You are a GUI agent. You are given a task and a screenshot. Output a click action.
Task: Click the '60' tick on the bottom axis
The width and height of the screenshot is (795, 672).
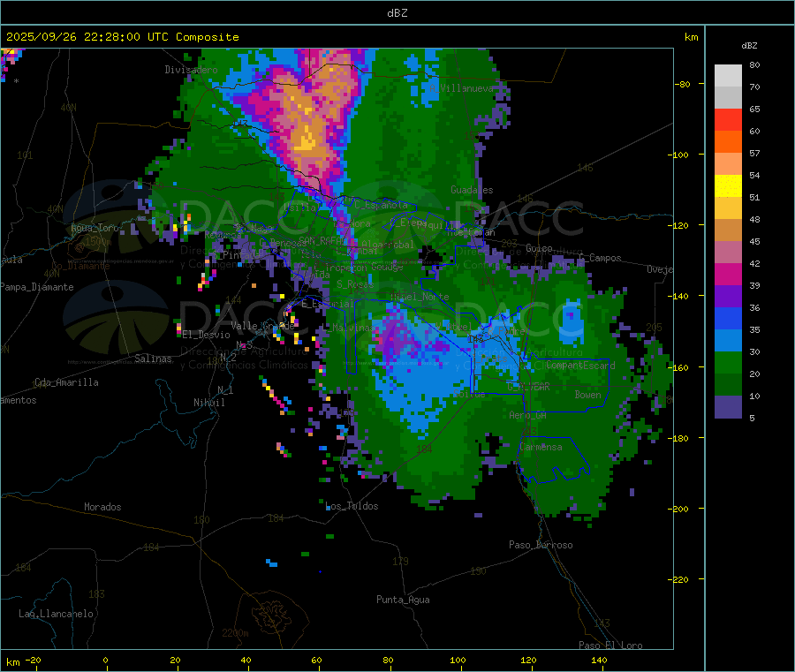coord(316,660)
